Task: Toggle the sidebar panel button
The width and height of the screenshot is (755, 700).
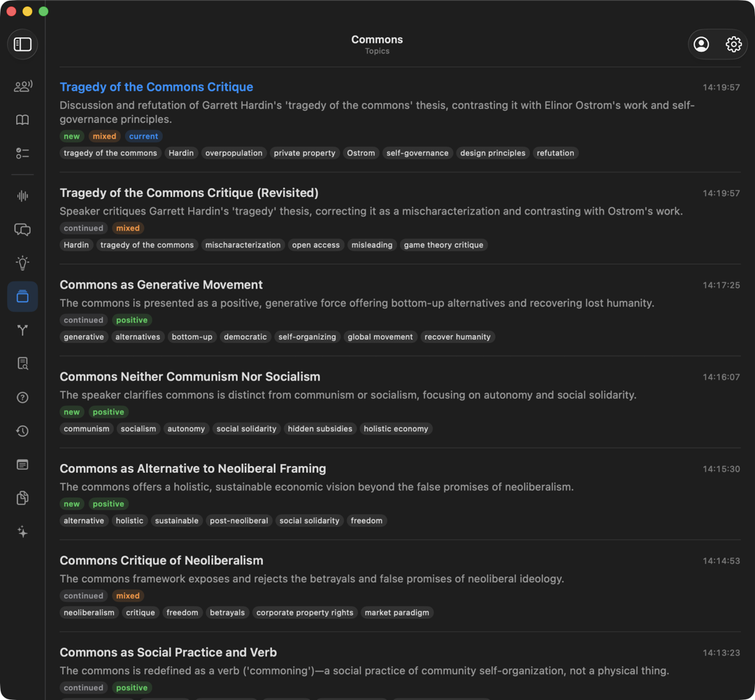Action: tap(22, 44)
